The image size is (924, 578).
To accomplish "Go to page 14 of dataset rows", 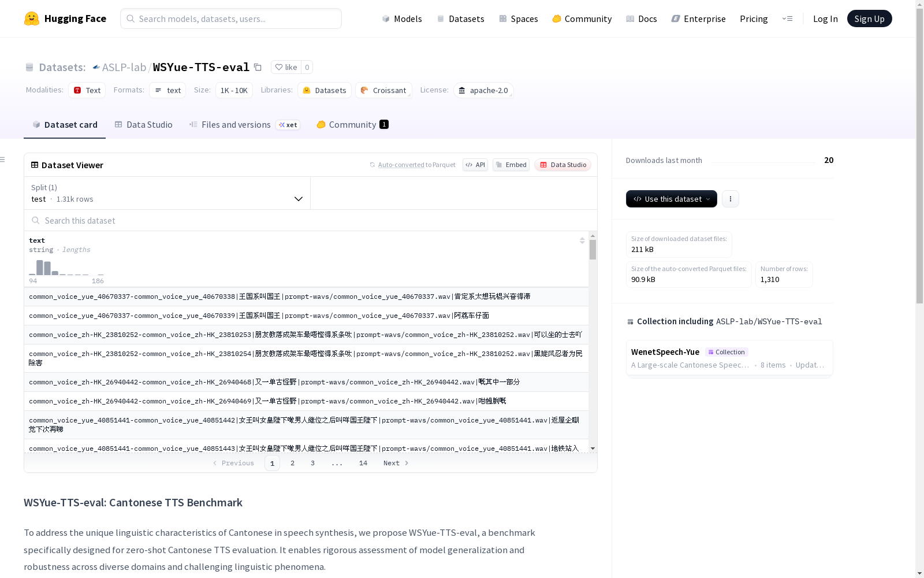I will point(363,463).
